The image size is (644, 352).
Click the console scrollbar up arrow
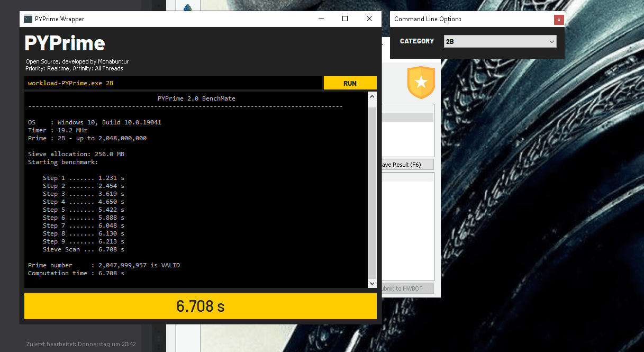[372, 97]
